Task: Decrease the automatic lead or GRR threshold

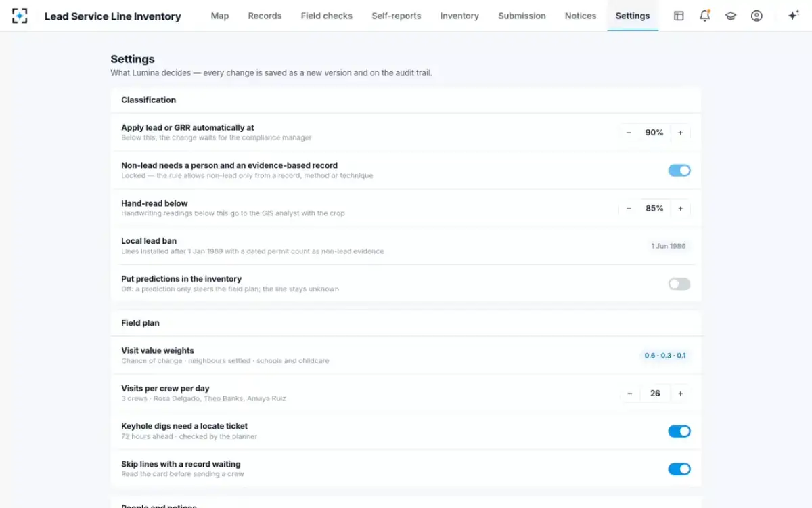Action: pyautogui.click(x=629, y=133)
